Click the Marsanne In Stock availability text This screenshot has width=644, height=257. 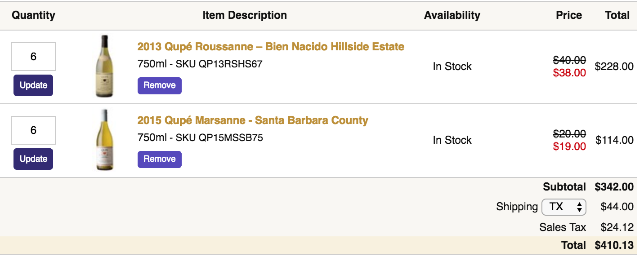click(452, 140)
